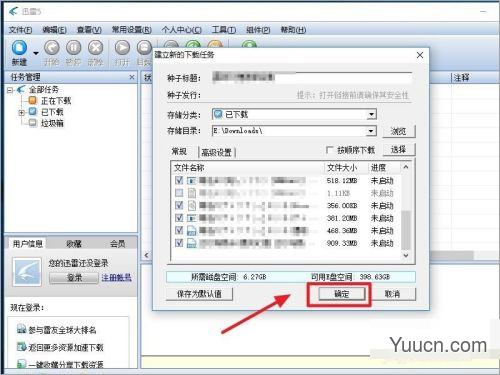Click the 登录 login button

coord(74,278)
